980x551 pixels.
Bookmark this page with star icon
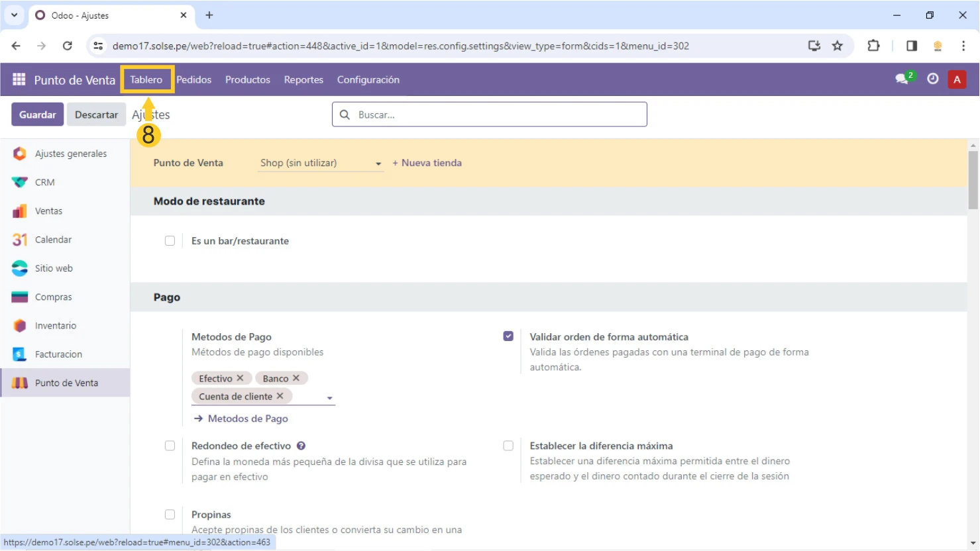838,46
